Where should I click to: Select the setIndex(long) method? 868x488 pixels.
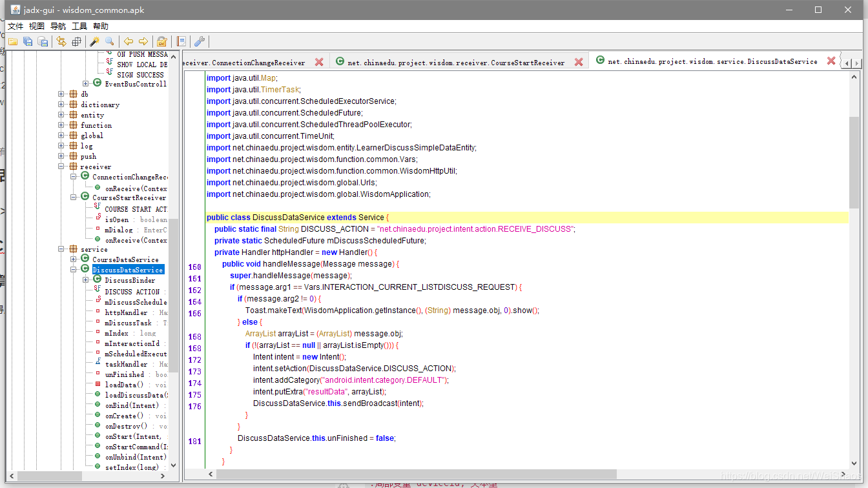136,467
